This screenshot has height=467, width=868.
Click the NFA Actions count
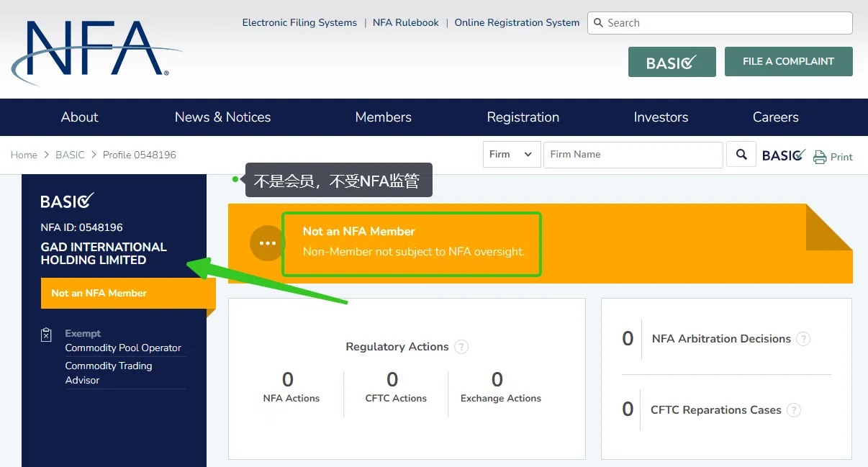(288, 379)
